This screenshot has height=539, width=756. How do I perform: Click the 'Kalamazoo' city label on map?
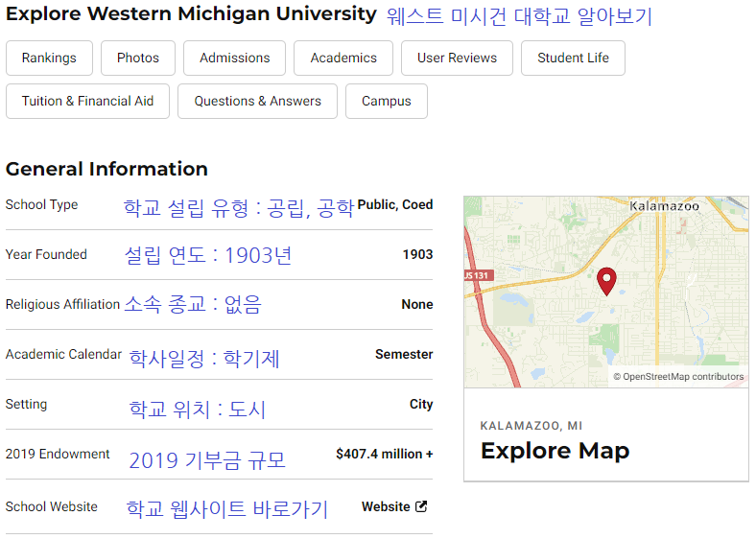[665, 206]
